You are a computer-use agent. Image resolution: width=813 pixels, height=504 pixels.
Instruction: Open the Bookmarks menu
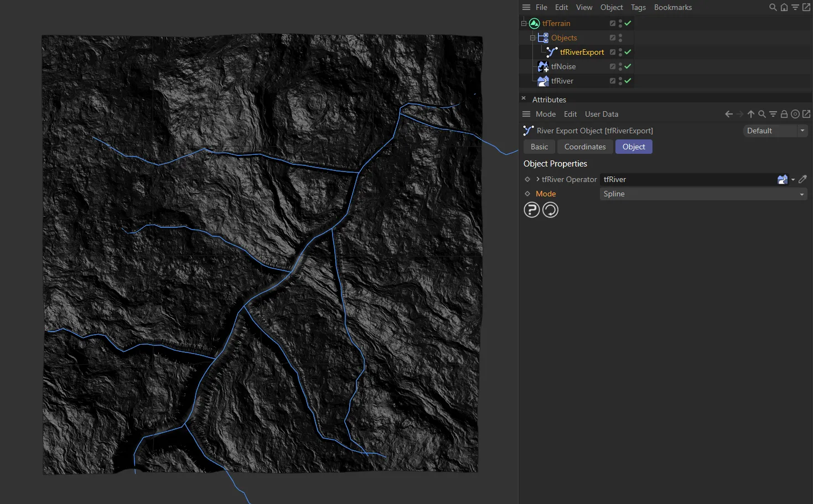673,7
